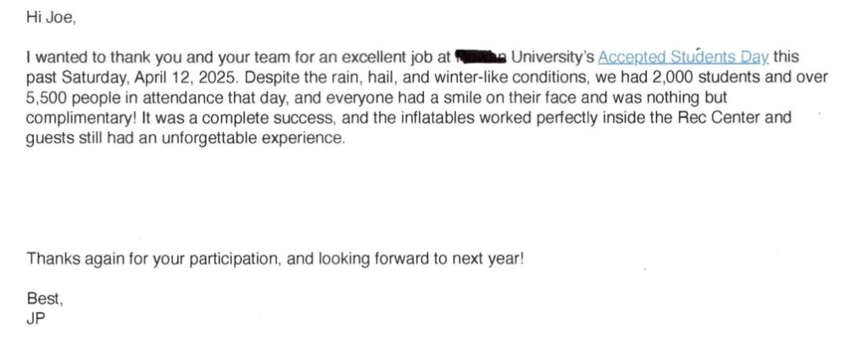Click the word "complimentary!"
Viewport: 868px width, 350px height.
click(75, 117)
